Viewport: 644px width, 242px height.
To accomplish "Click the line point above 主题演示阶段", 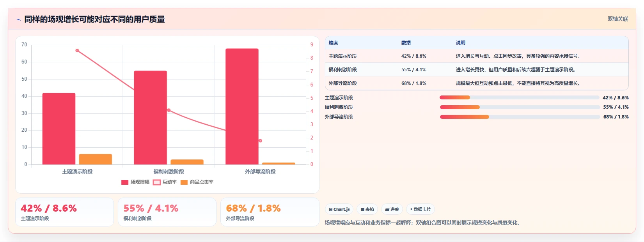I will 77,51.
